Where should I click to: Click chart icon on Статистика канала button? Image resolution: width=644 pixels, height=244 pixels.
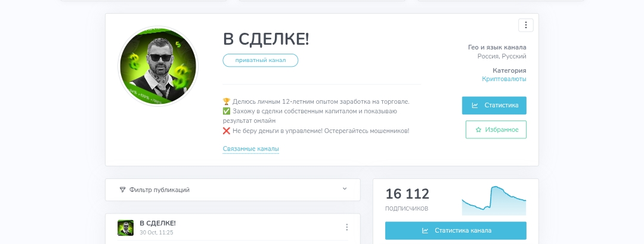[x=425, y=230]
